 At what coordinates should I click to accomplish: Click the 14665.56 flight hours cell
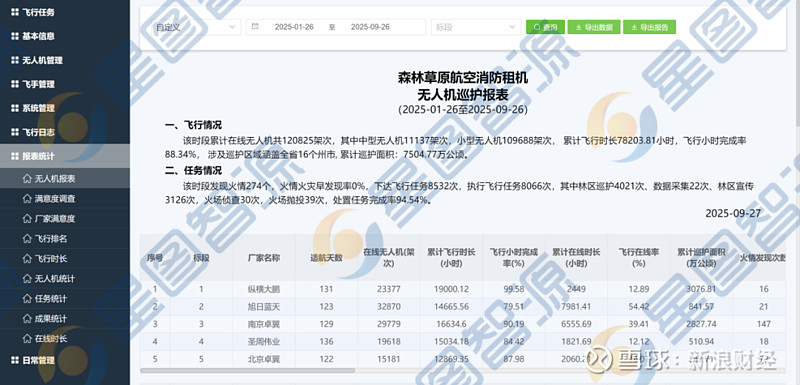click(x=451, y=306)
